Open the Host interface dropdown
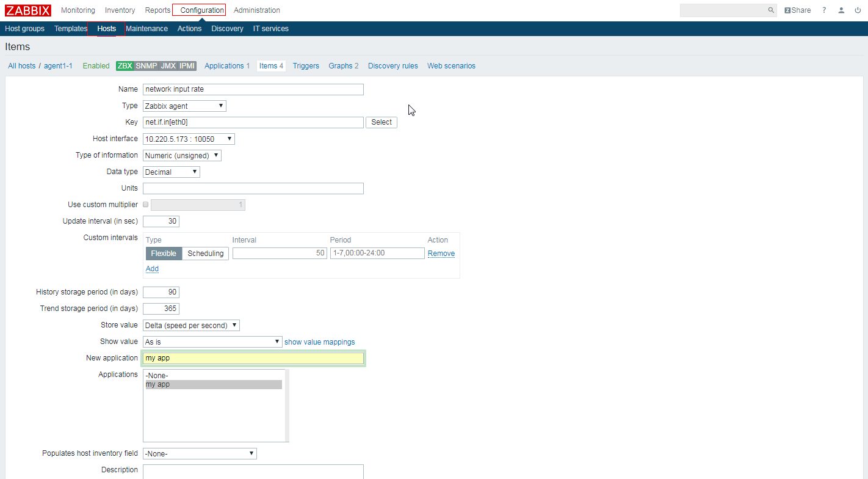The width and height of the screenshot is (868, 479). point(189,139)
